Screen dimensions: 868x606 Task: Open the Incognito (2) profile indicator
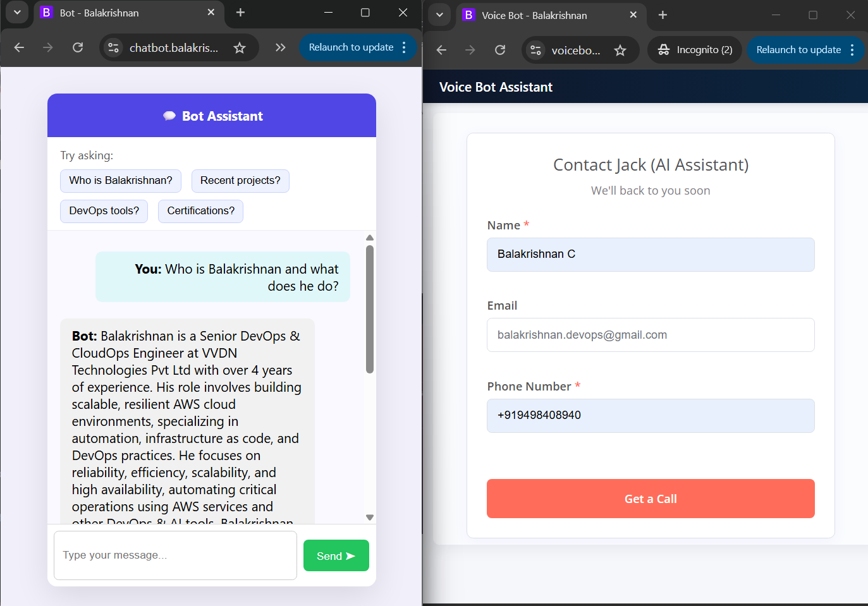click(695, 50)
